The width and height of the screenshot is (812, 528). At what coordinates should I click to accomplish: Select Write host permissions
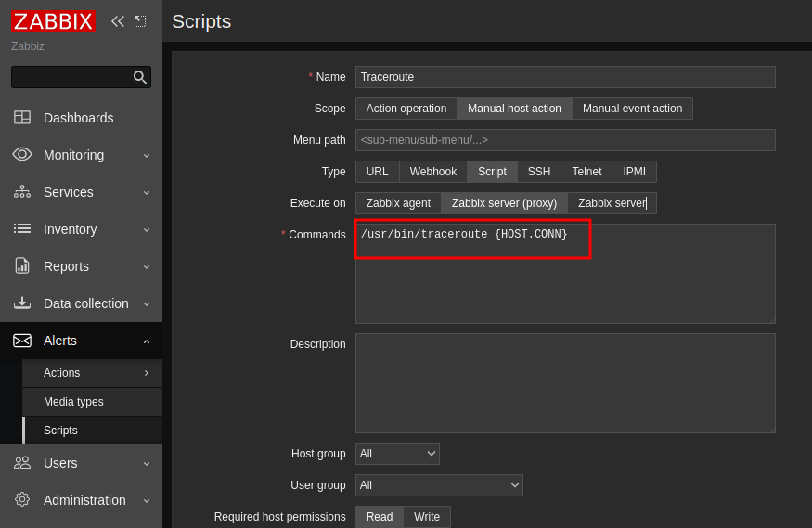point(427,517)
